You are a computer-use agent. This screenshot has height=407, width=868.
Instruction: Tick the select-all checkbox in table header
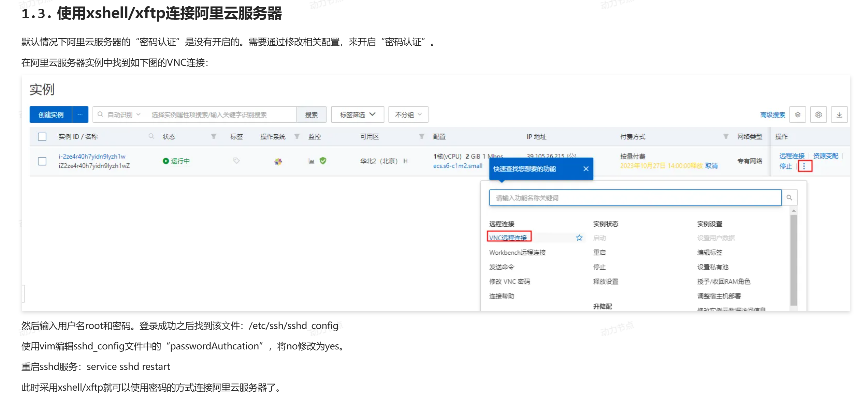[42, 137]
